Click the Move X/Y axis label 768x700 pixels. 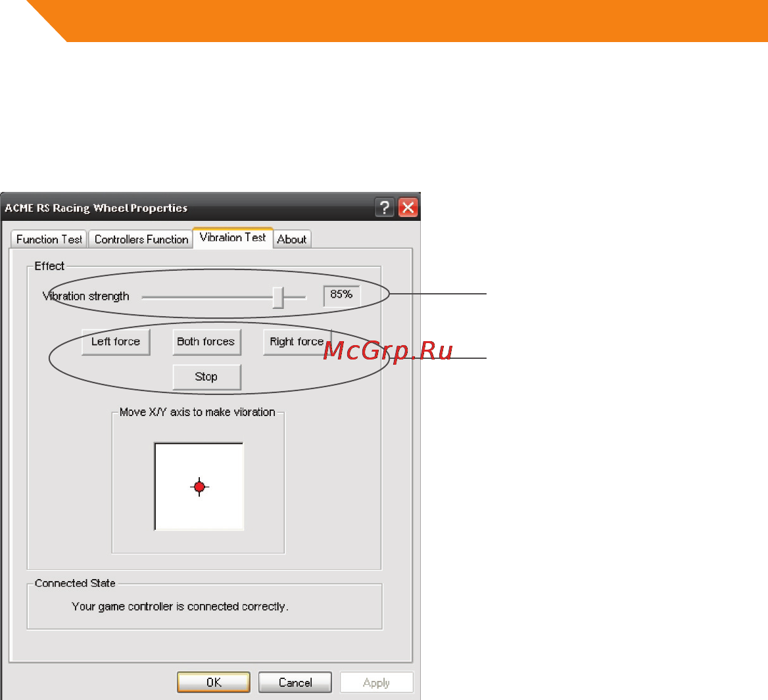tap(197, 412)
